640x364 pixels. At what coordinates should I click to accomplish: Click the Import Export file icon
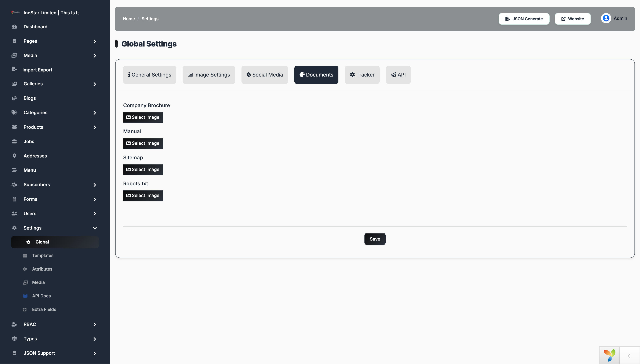(14, 69)
